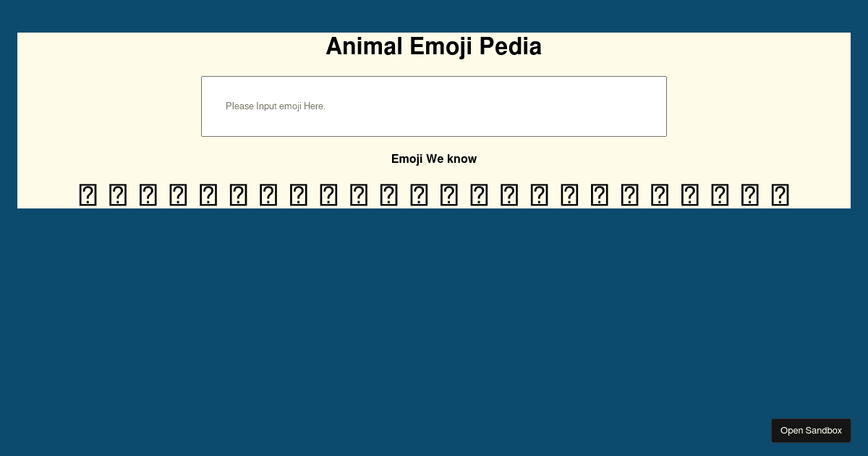Click the first emoji in the row

coord(88,195)
